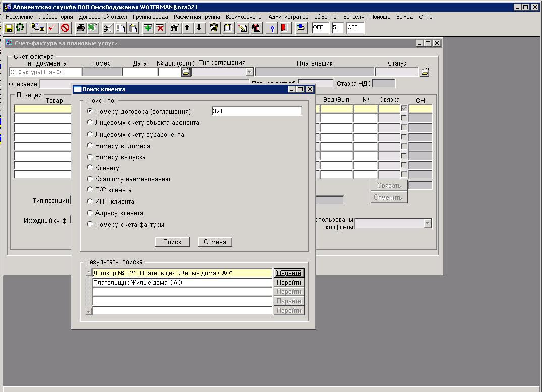The image size is (542, 392).
Task: Click 'Перейти' for 'Плательщик Жилые дома САО'
Action: pos(289,283)
